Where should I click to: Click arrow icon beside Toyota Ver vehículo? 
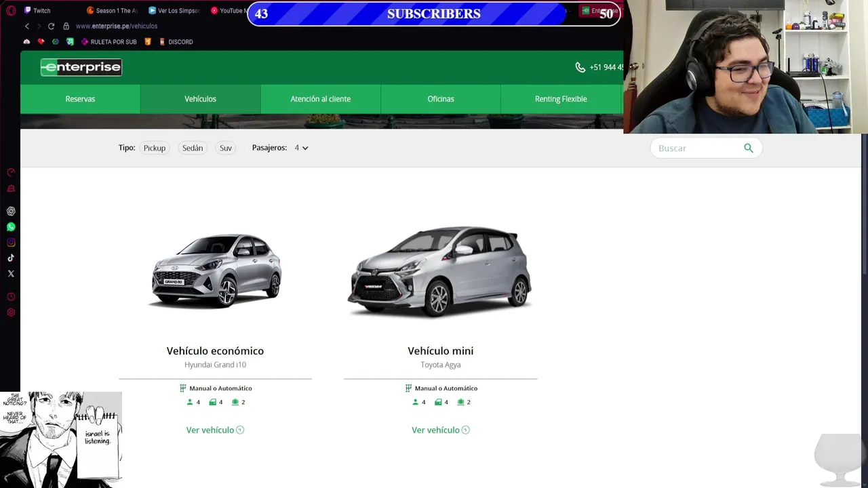[x=465, y=430]
